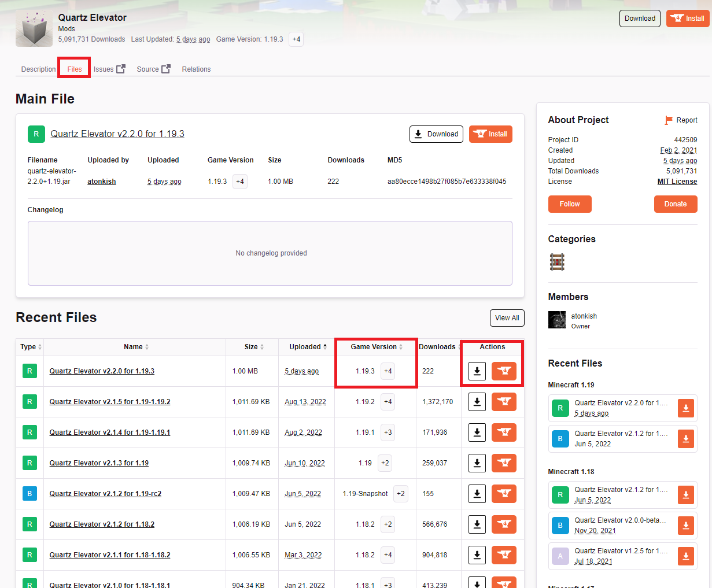Expand +4 versions in Main File details
The width and height of the screenshot is (712, 588).
click(240, 182)
